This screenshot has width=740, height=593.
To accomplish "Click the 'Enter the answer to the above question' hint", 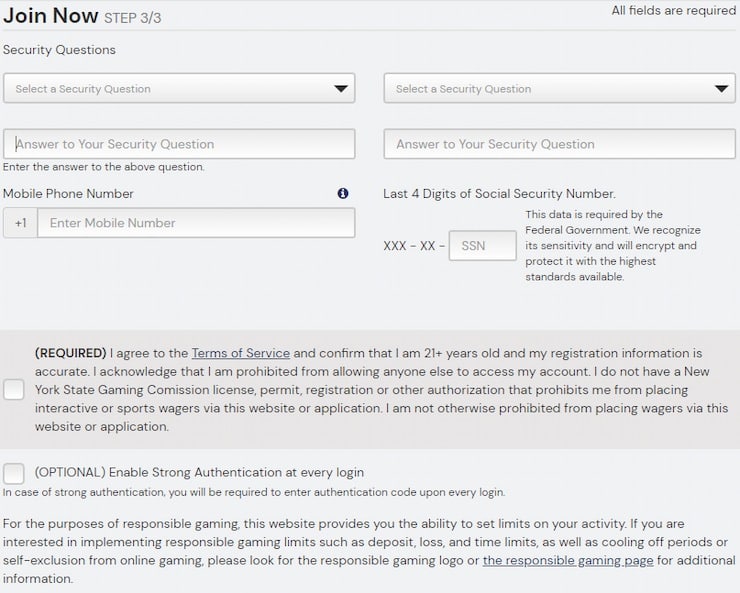I will coord(104,167).
